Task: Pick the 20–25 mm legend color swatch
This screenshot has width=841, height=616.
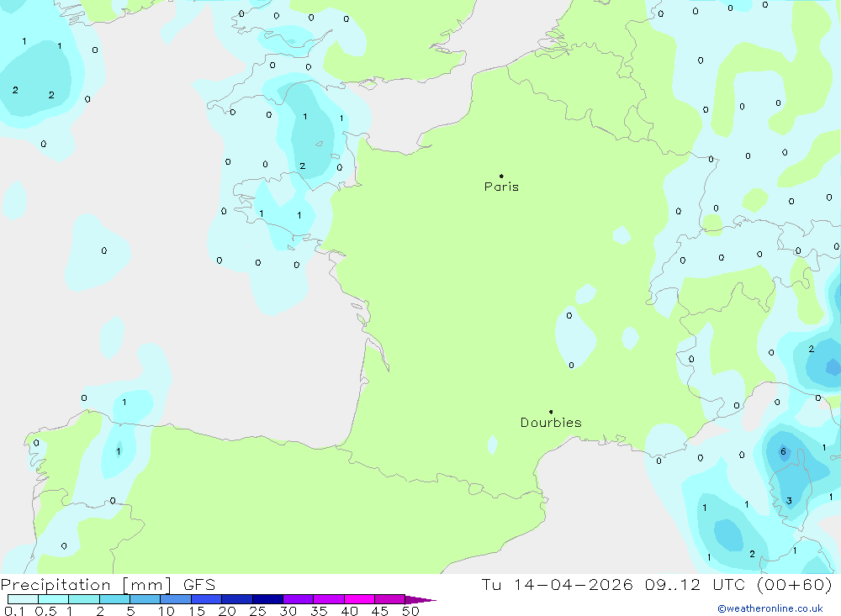Action: 237,599
